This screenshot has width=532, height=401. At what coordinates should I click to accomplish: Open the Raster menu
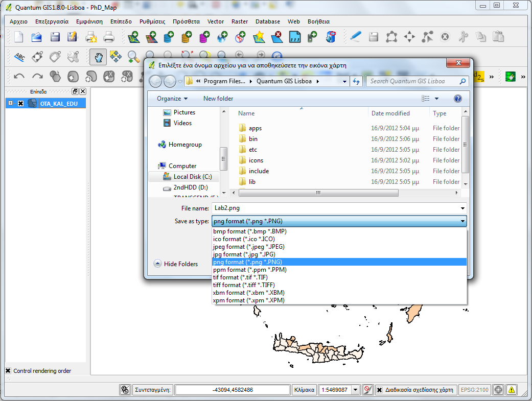pos(240,21)
